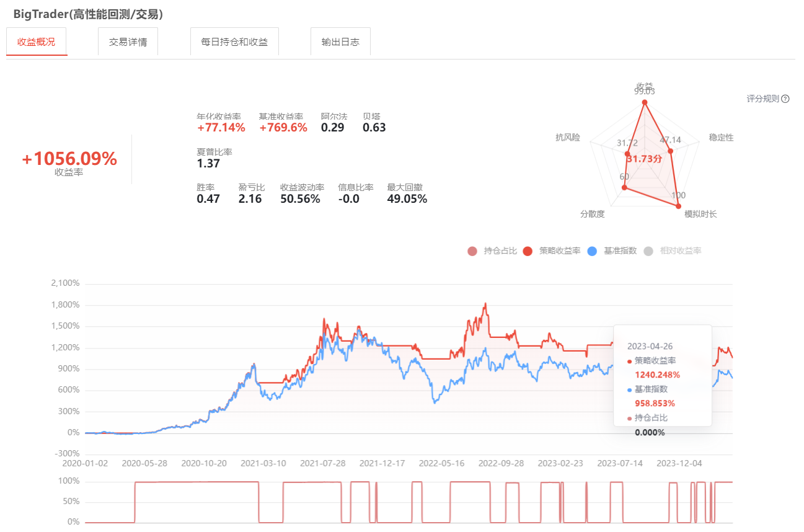Viewport: 804px width, 532px height.
Task: Hide the 策略收益率 series via legend
Action: (x=552, y=251)
